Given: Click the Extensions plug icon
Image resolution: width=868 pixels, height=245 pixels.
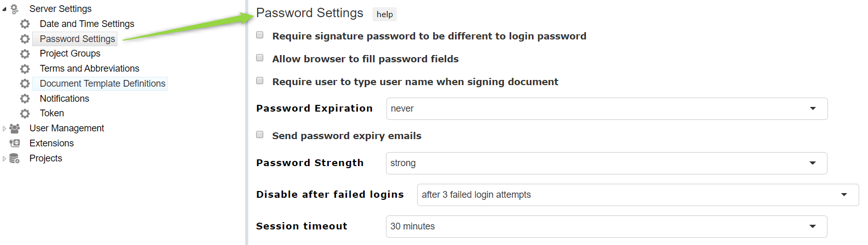Looking at the screenshot, I should [15, 143].
